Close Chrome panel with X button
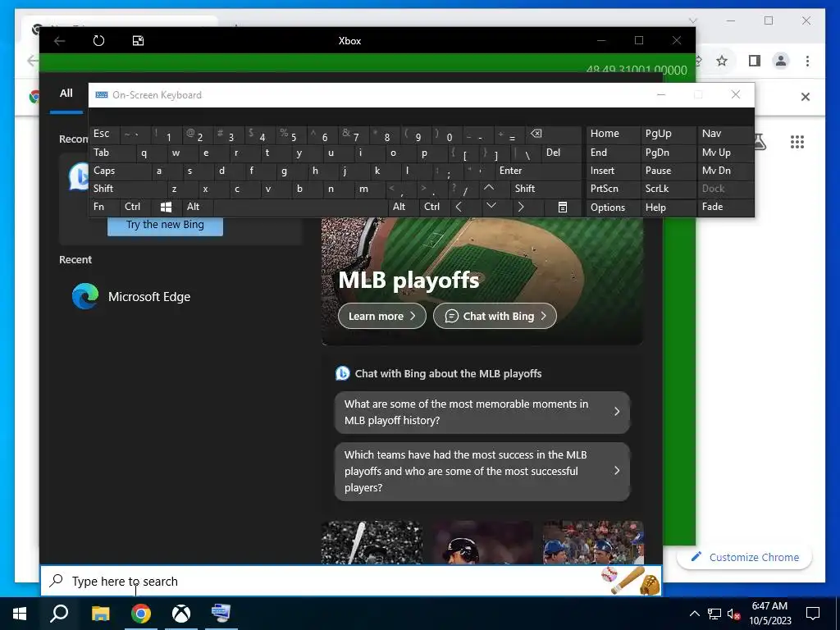The width and height of the screenshot is (840, 630). [x=806, y=97]
